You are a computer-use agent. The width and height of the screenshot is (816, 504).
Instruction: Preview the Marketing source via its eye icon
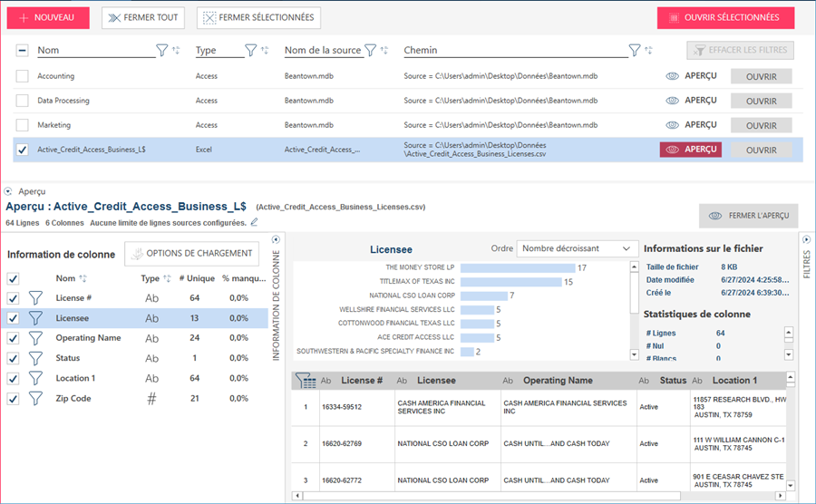pyautogui.click(x=672, y=125)
